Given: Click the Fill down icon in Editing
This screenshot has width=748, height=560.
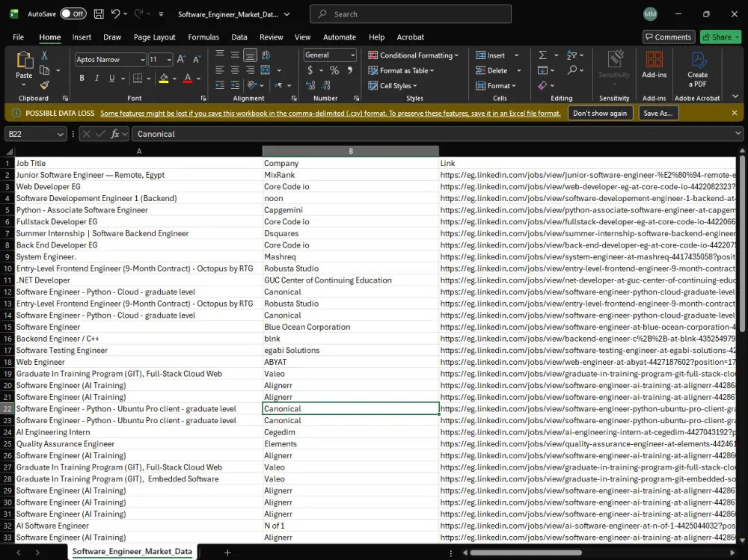Looking at the screenshot, I should (x=543, y=70).
